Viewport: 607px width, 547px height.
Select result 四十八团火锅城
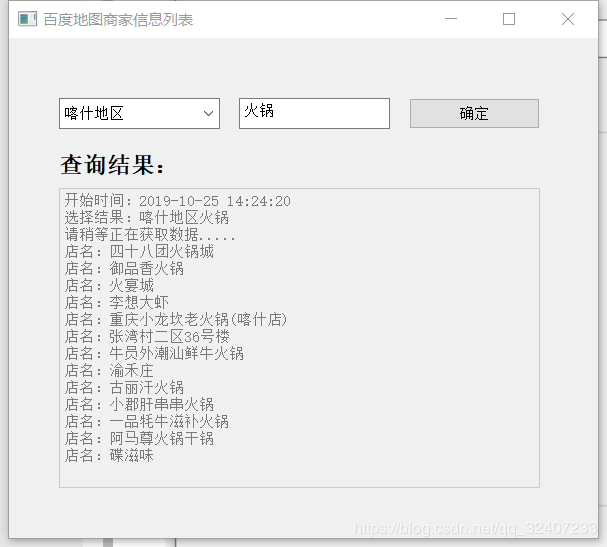point(139,252)
